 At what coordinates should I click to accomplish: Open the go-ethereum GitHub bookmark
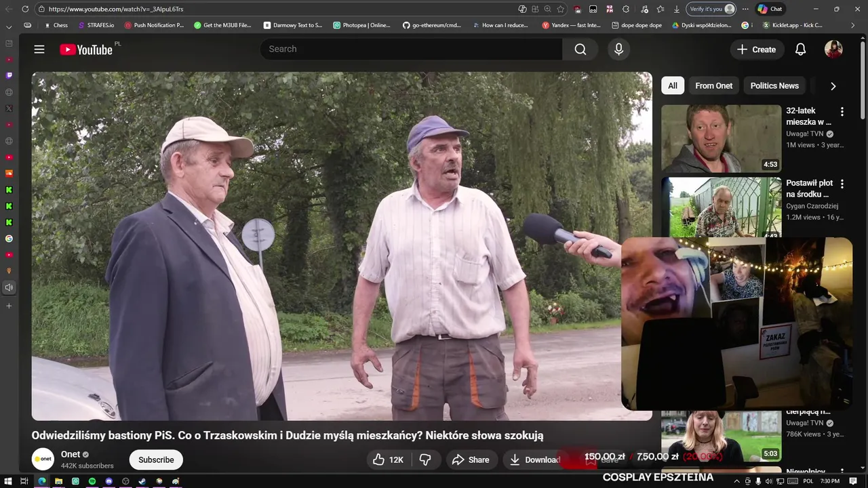pyautogui.click(x=431, y=25)
